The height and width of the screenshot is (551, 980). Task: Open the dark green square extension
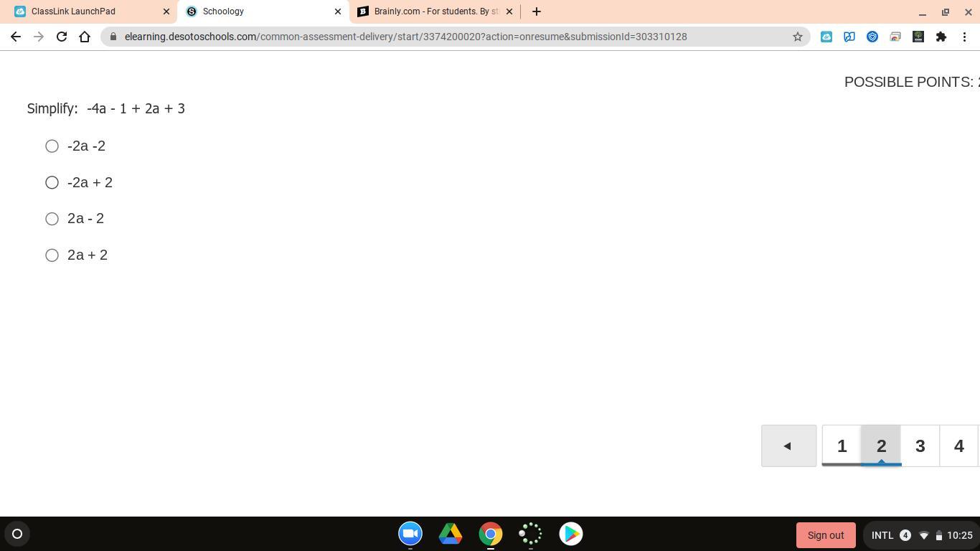pyautogui.click(x=918, y=37)
